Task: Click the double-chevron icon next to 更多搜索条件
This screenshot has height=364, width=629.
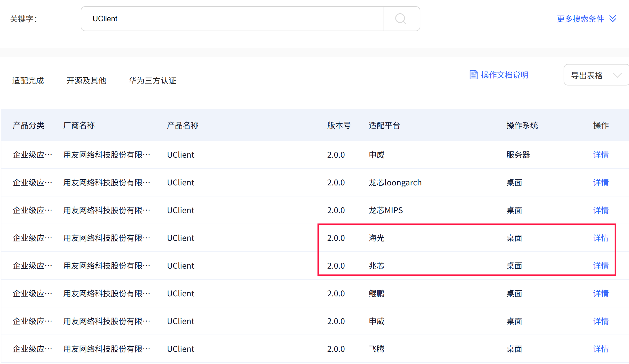Action: [x=613, y=19]
